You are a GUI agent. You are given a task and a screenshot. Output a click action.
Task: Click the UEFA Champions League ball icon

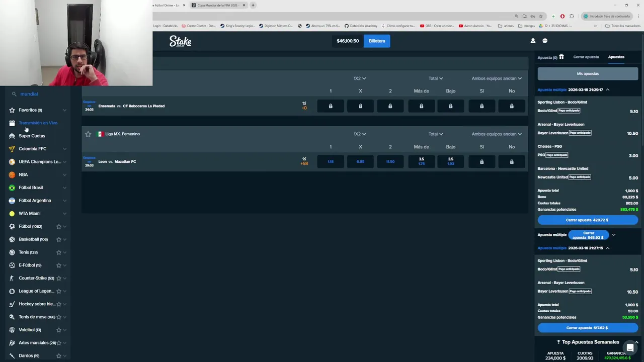12,162
